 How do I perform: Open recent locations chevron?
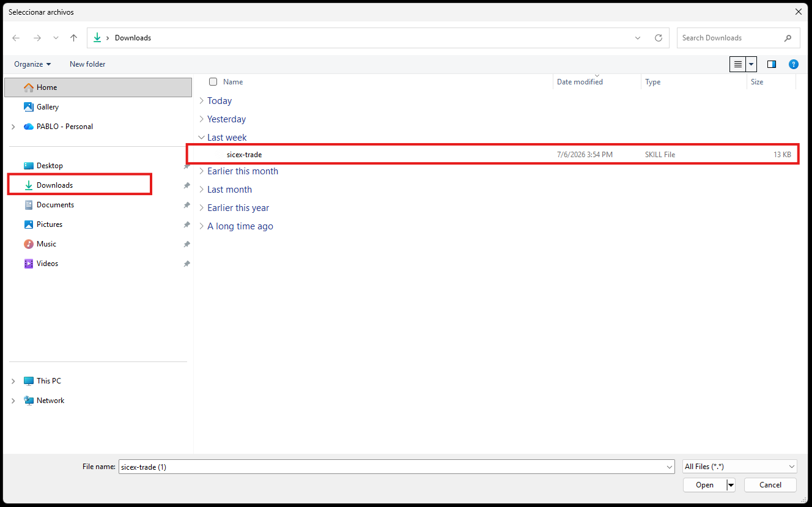pos(56,38)
